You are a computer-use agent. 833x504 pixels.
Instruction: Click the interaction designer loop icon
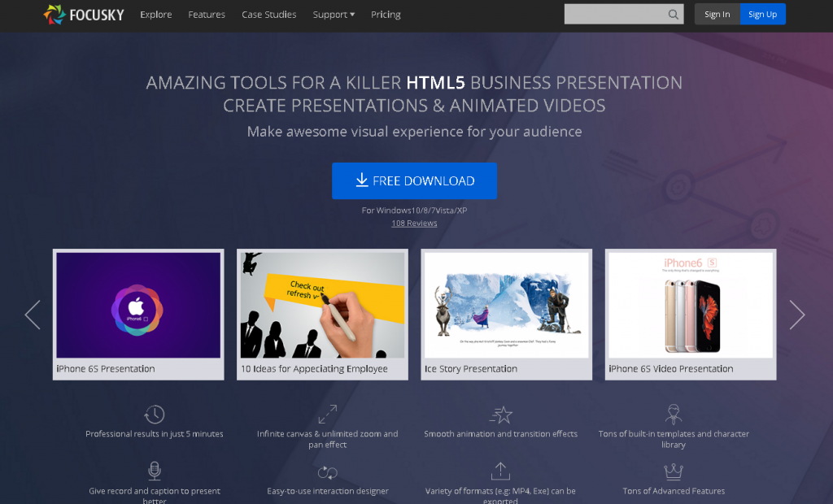(328, 470)
